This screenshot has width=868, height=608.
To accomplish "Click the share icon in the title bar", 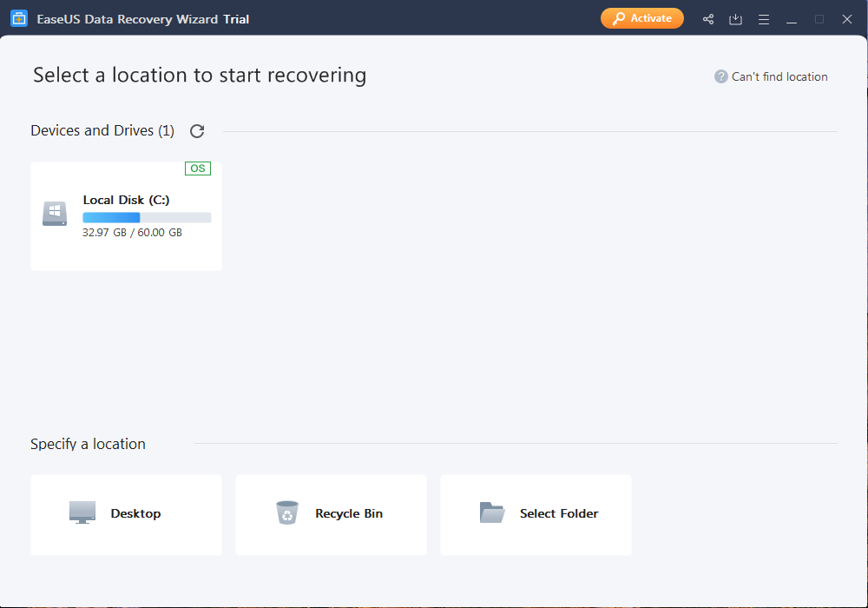I will coord(707,18).
